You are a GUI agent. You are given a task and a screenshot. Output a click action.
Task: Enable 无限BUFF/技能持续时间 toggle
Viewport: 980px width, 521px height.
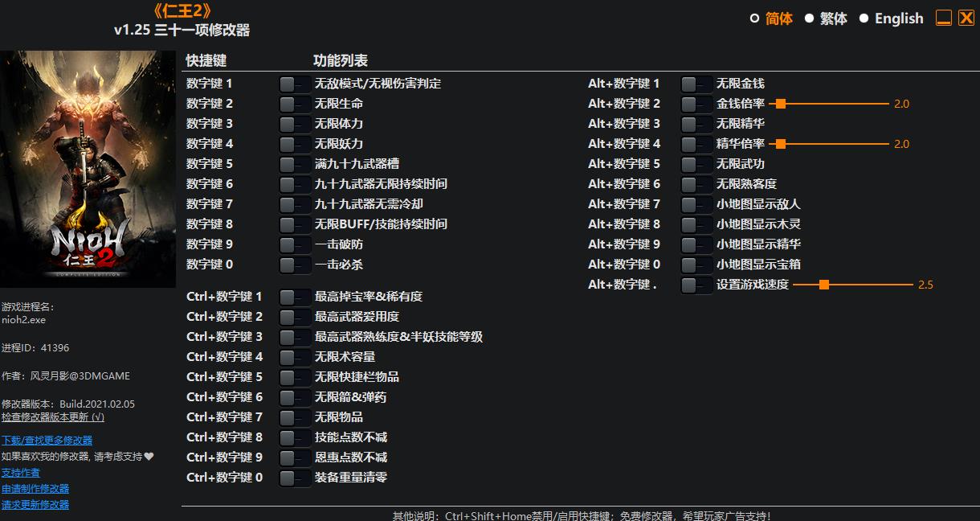tap(295, 224)
